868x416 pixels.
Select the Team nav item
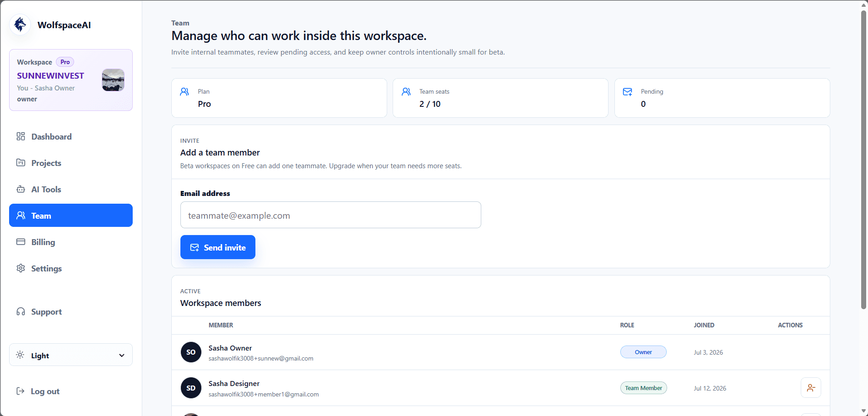pyautogui.click(x=71, y=216)
